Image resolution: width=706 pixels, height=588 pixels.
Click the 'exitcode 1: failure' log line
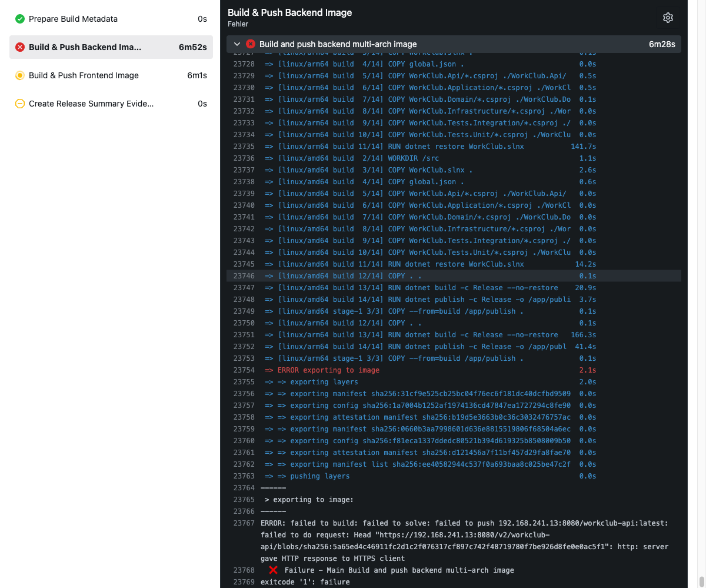click(x=305, y=582)
